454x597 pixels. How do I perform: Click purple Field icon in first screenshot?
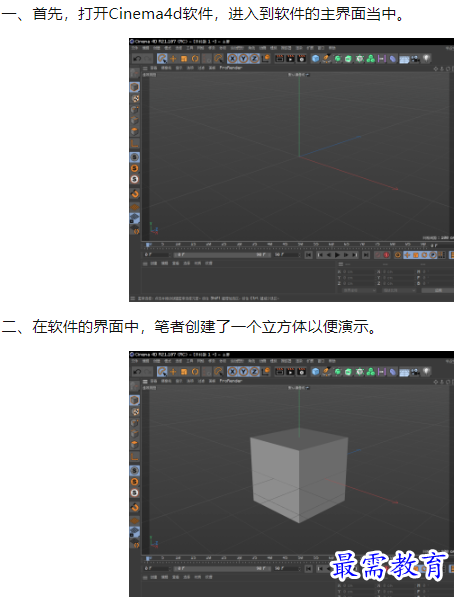tap(381, 59)
